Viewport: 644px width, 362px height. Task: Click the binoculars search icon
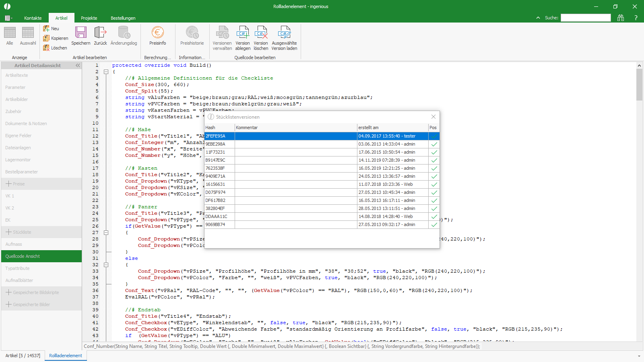(x=621, y=18)
